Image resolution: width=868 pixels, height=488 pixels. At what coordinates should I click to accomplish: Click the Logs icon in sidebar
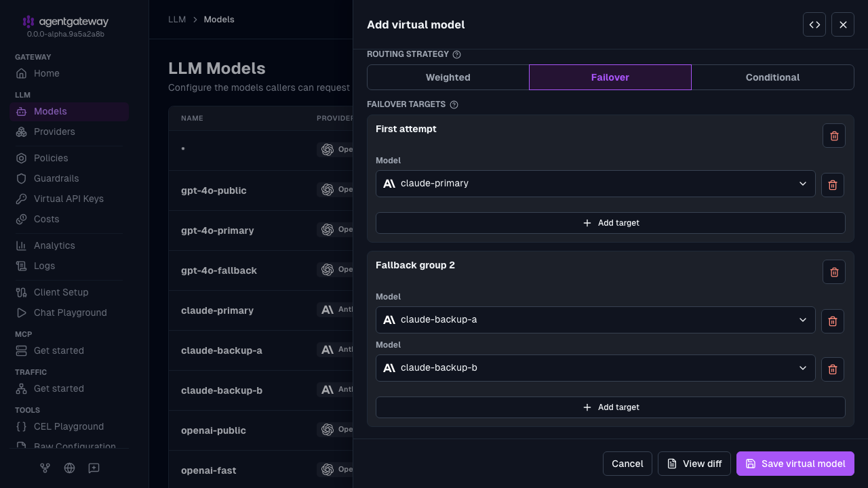coord(22,266)
